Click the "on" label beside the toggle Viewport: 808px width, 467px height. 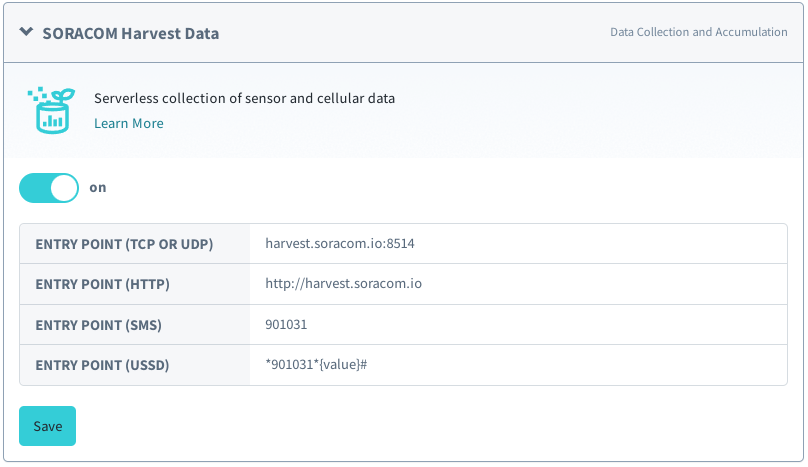[98, 187]
